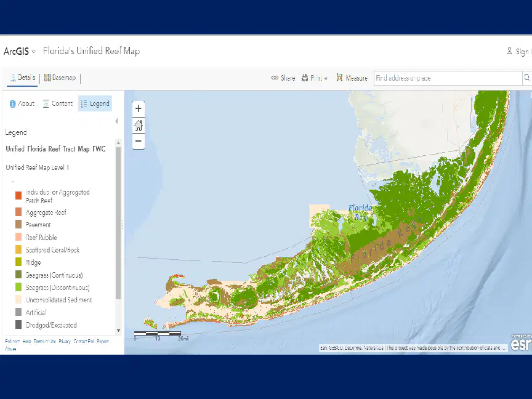
Task: Open the Measure tool
Action: click(352, 78)
